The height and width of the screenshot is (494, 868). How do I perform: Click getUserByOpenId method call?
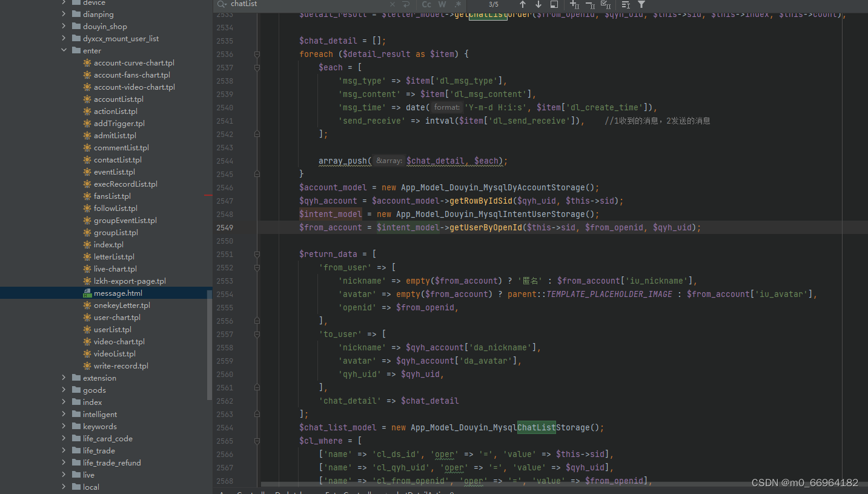click(x=486, y=228)
